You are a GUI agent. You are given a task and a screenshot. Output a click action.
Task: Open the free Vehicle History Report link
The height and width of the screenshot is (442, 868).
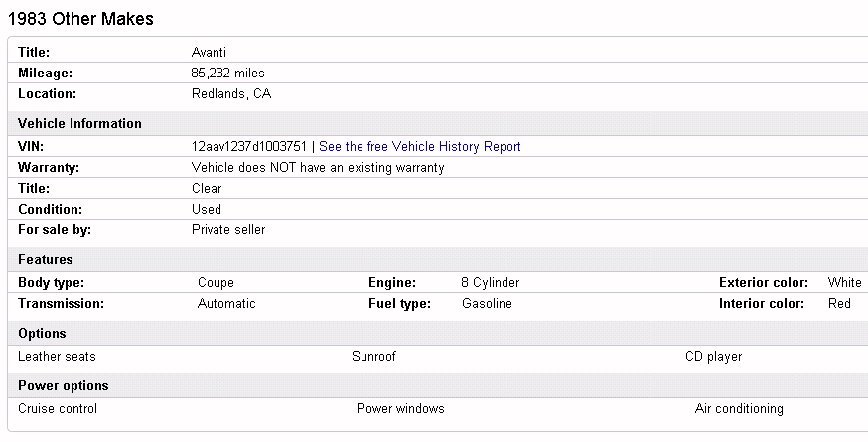[419, 147]
